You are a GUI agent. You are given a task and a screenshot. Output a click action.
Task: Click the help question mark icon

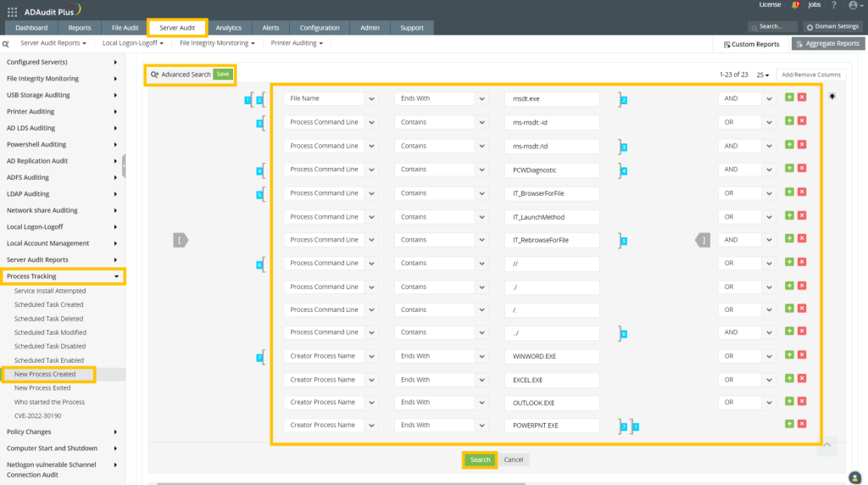[x=833, y=6]
